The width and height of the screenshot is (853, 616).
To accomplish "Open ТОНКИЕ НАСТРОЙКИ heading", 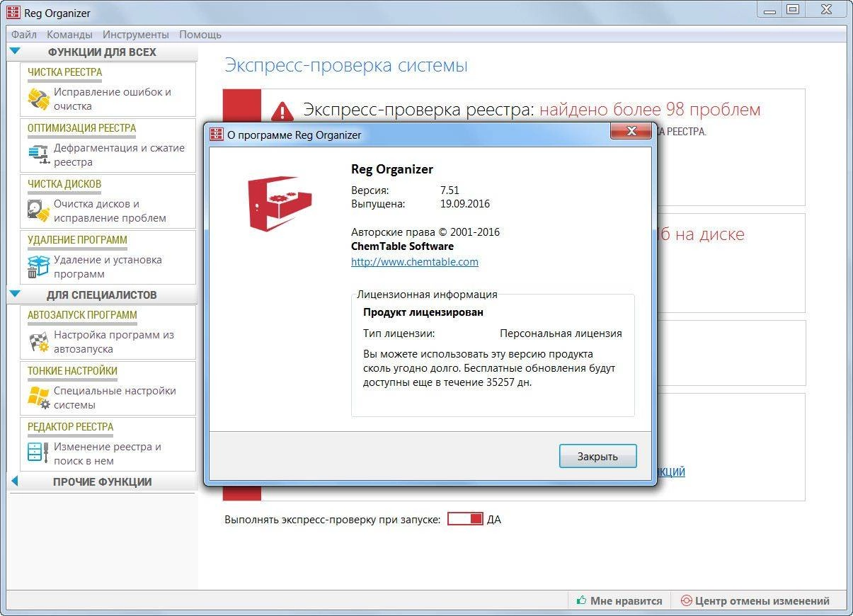I will pyautogui.click(x=72, y=371).
